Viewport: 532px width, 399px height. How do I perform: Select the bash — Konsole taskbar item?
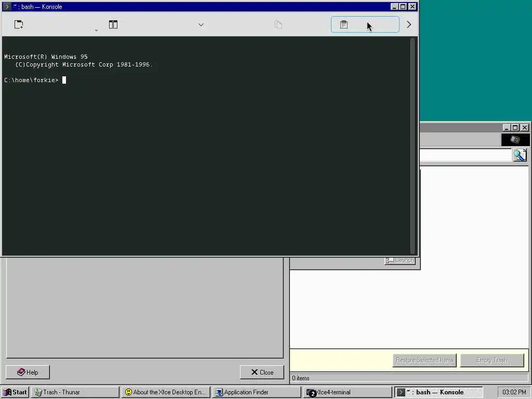[x=438, y=392]
